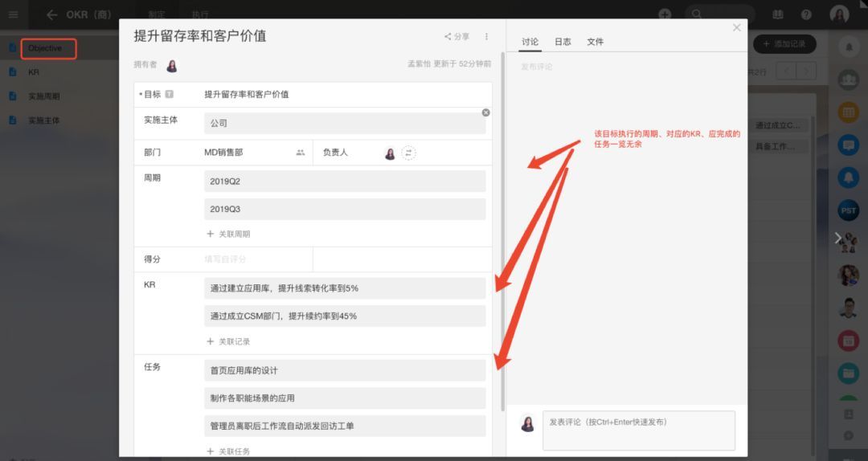
Task: Click the commenter avatar beside the comment box
Action: coord(527,424)
